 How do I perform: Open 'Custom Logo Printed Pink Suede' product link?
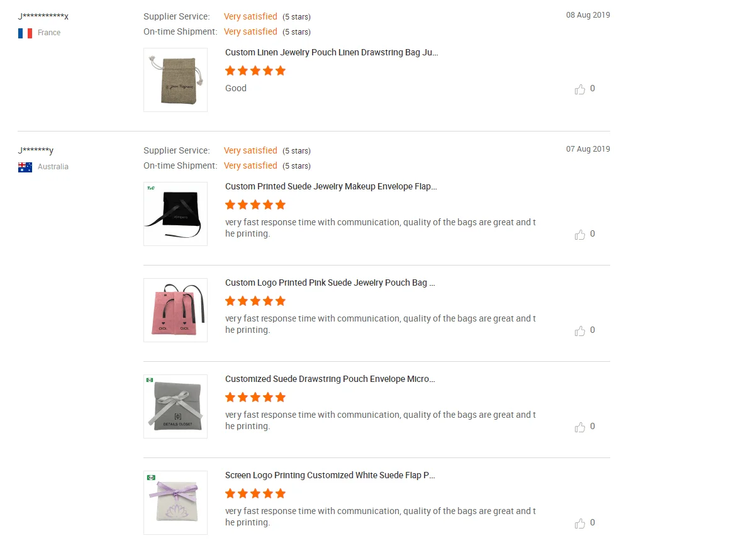330,283
